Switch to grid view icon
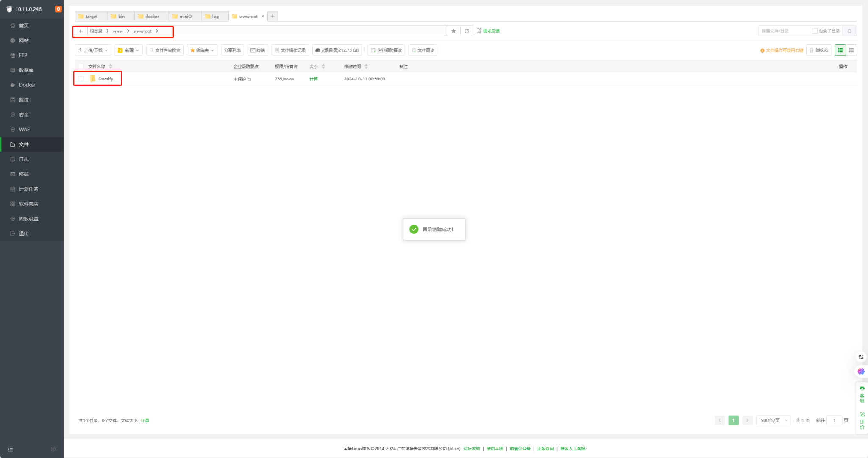This screenshot has height=458, width=868. (851, 50)
